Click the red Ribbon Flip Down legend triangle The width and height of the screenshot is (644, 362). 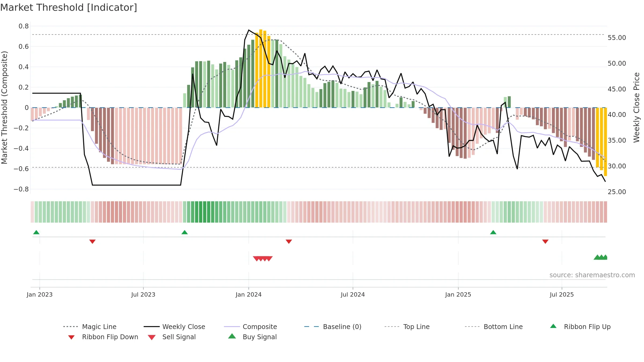coord(71,337)
